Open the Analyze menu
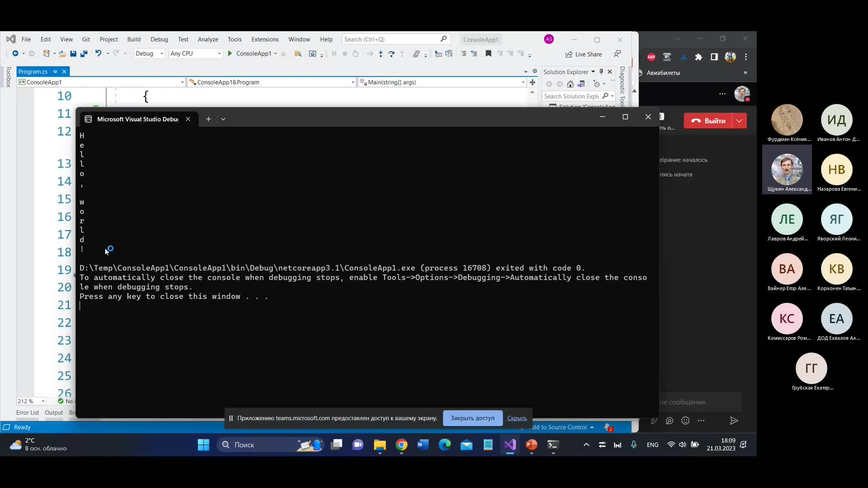This screenshot has width=868, height=488. (x=208, y=39)
